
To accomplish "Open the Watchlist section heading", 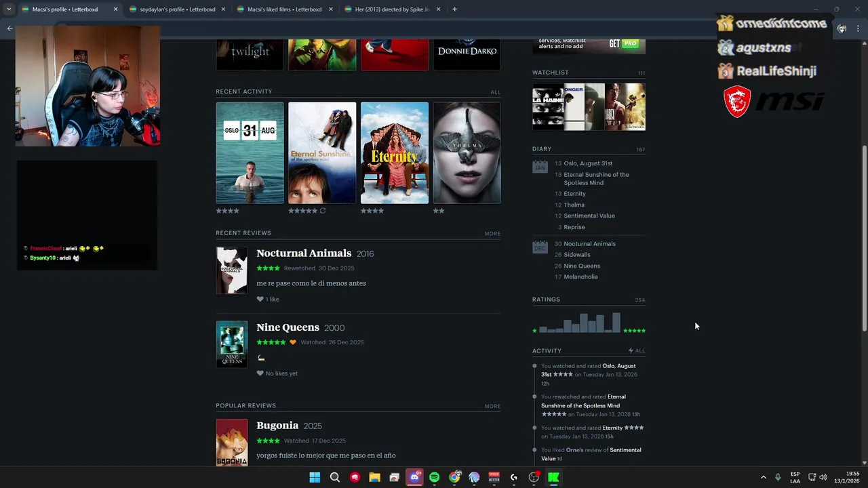I will tap(551, 73).
